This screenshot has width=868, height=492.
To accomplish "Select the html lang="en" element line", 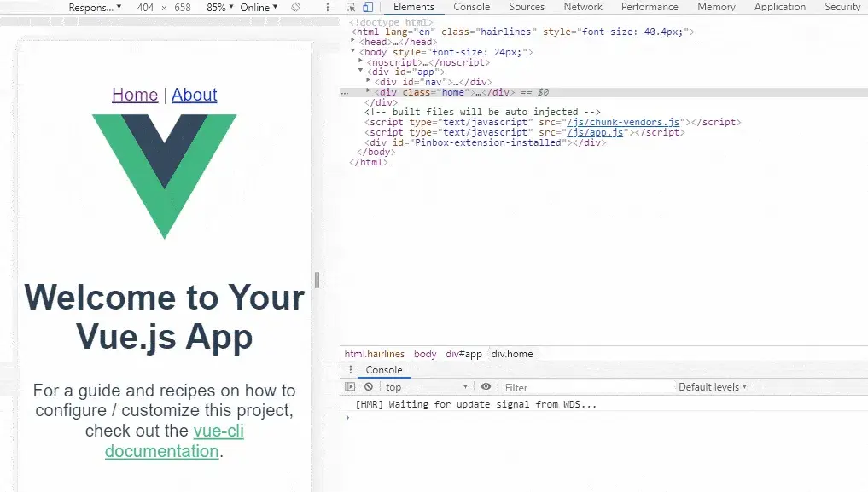I will pos(523,32).
